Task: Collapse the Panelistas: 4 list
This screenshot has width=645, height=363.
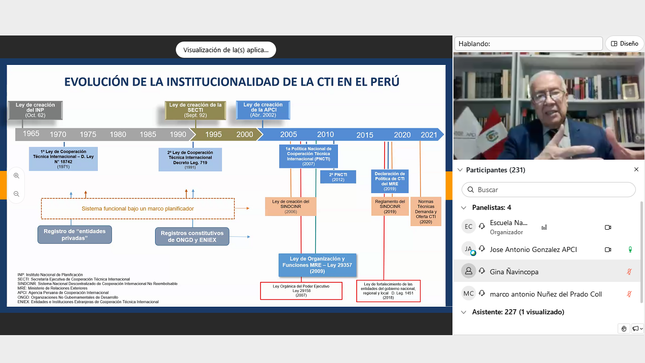Action: [x=464, y=207]
